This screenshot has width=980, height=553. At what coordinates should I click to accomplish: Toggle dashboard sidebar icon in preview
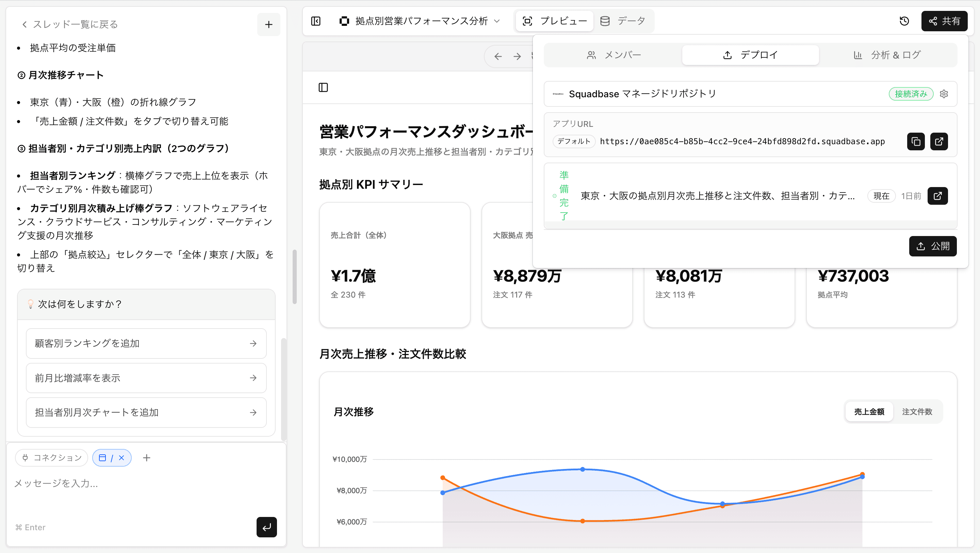tap(323, 87)
